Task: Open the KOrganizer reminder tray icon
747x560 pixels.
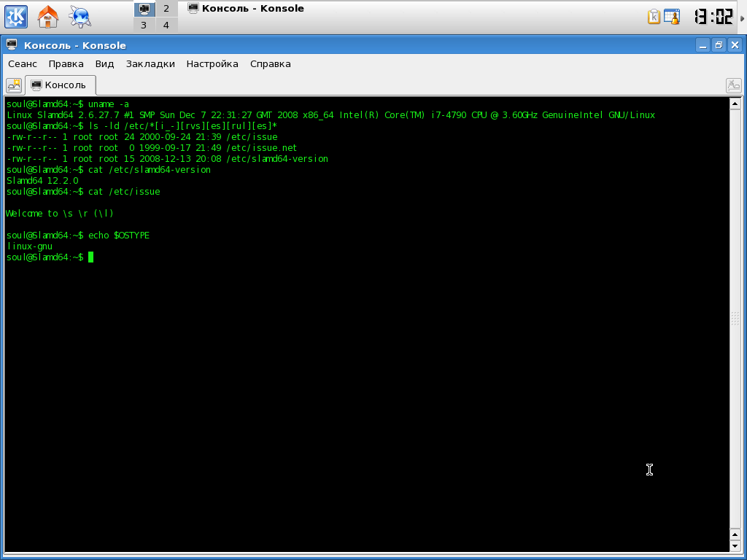Action: pyautogui.click(x=672, y=17)
